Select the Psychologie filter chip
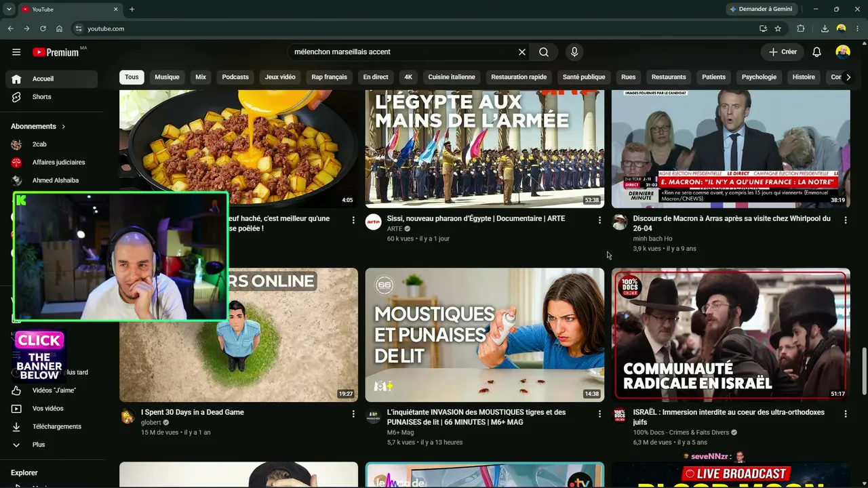Screen dimensions: 868x488 tap(759, 77)
